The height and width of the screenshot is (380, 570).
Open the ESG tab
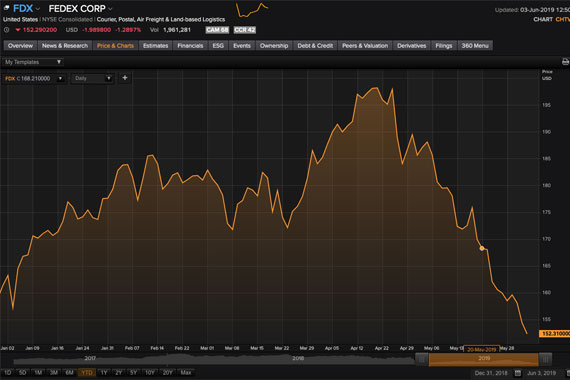point(218,45)
